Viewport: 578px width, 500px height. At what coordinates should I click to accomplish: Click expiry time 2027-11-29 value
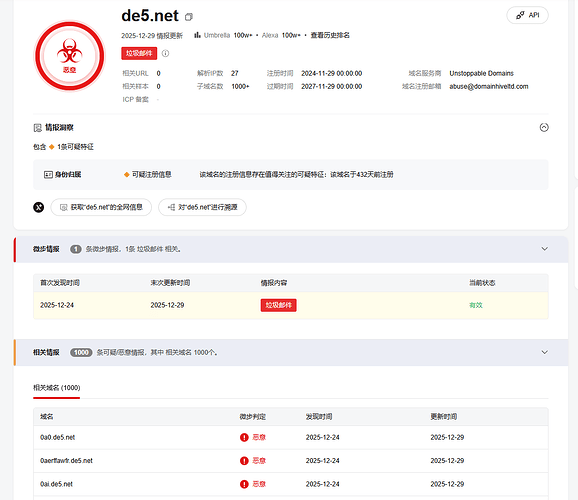click(x=331, y=86)
